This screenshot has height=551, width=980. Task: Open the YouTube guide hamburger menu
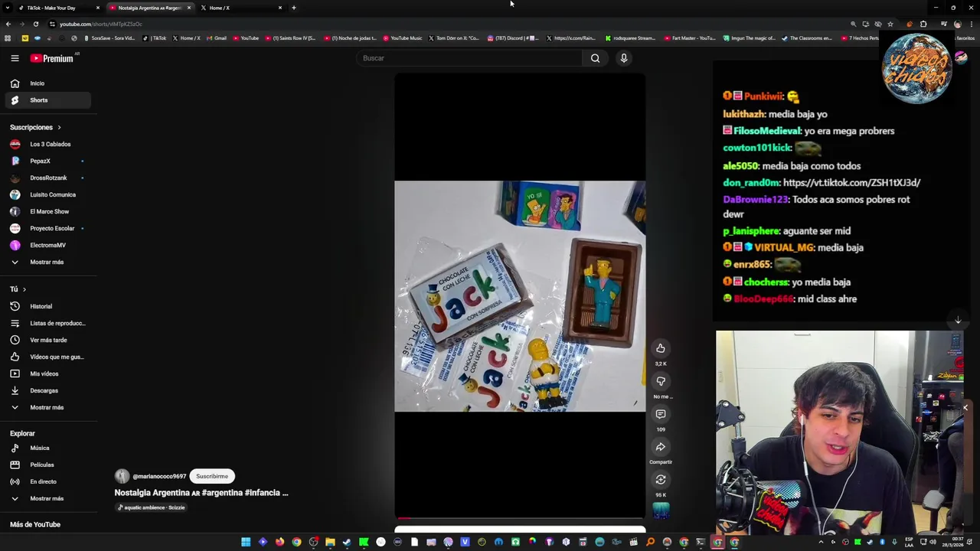point(15,58)
